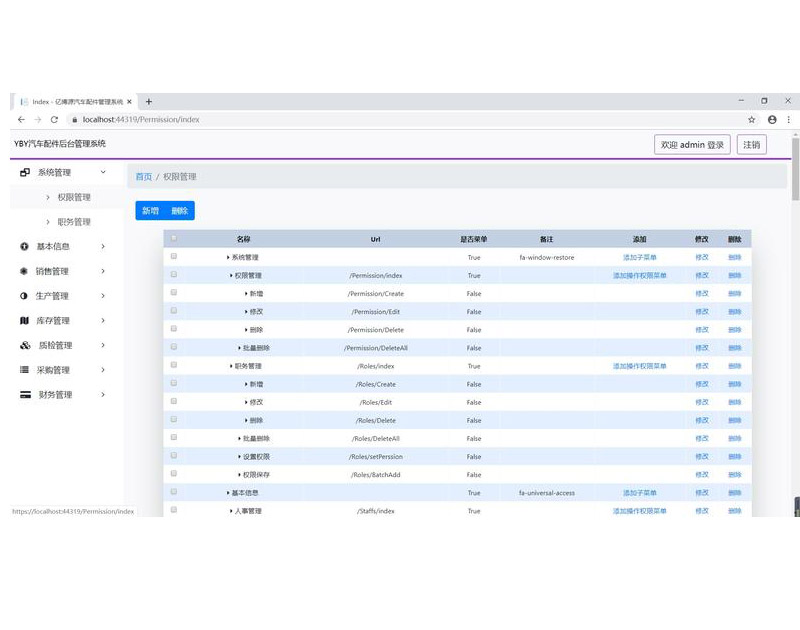Open the Chrome profile avatar icon

point(772,119)
